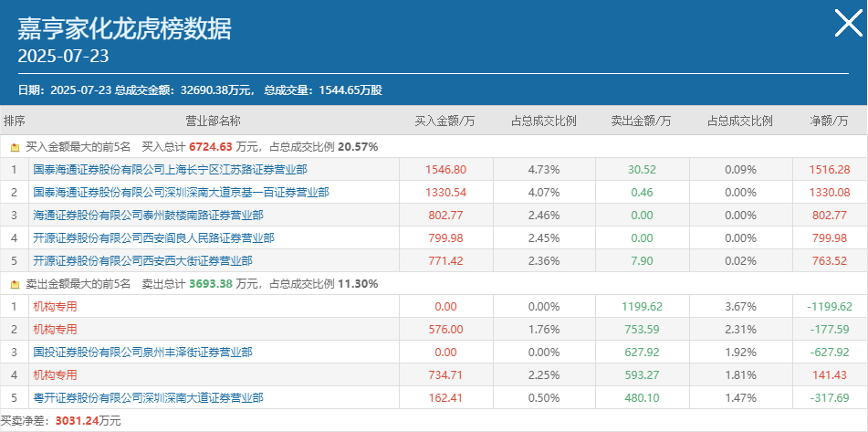This screenshot has width=868, height=432.
Task: Click the 卖出金额/万 column header
Action: click(x=641, y=121)
